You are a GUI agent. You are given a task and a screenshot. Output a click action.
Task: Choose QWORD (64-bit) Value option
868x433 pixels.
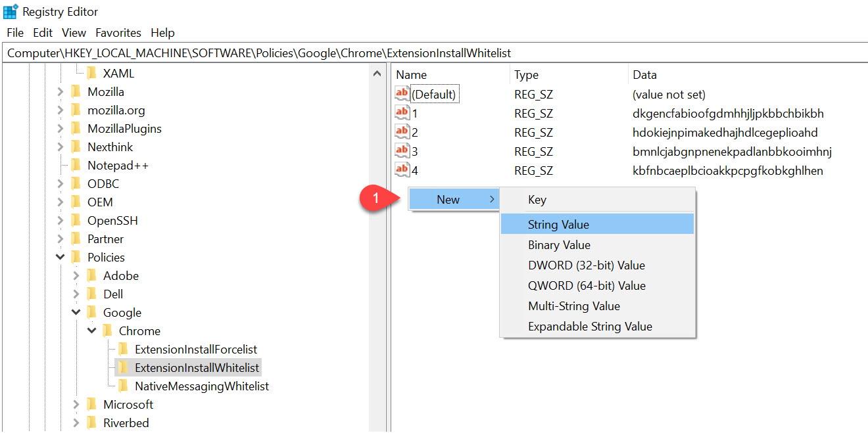point(597,285)
